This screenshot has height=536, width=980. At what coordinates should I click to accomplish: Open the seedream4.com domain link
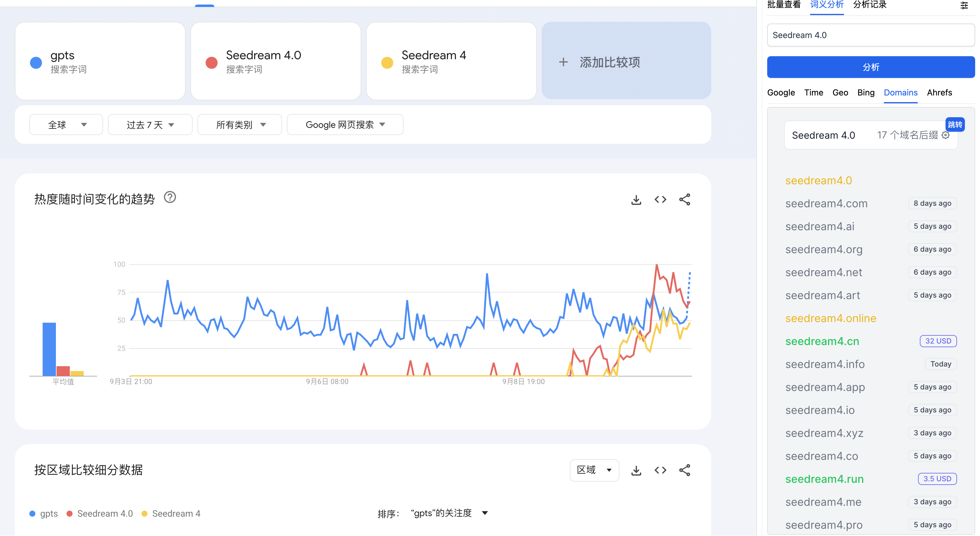[826, 203]
